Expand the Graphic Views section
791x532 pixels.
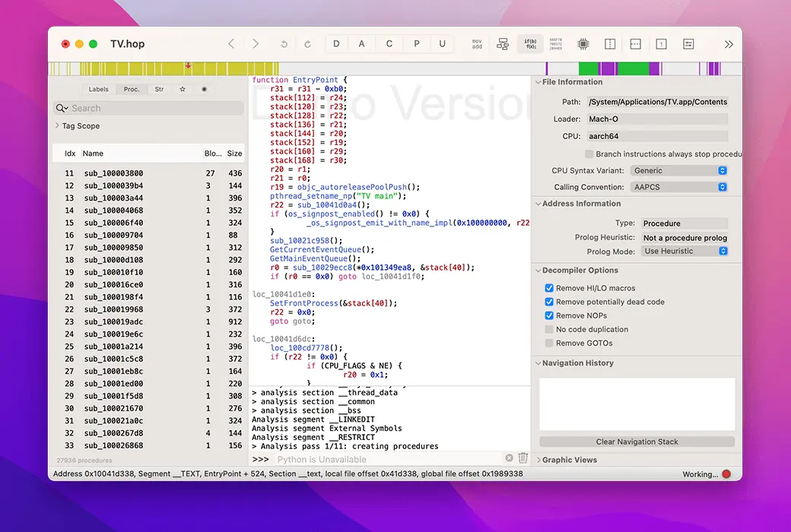538,460
